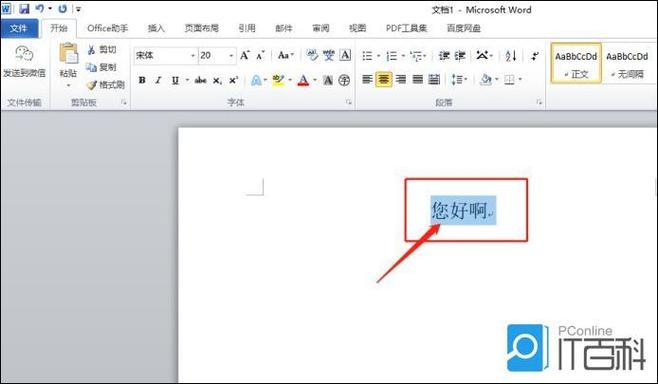Apply character shading icon
This screenshot has height=384, width=658.
[x=328, y=80]
